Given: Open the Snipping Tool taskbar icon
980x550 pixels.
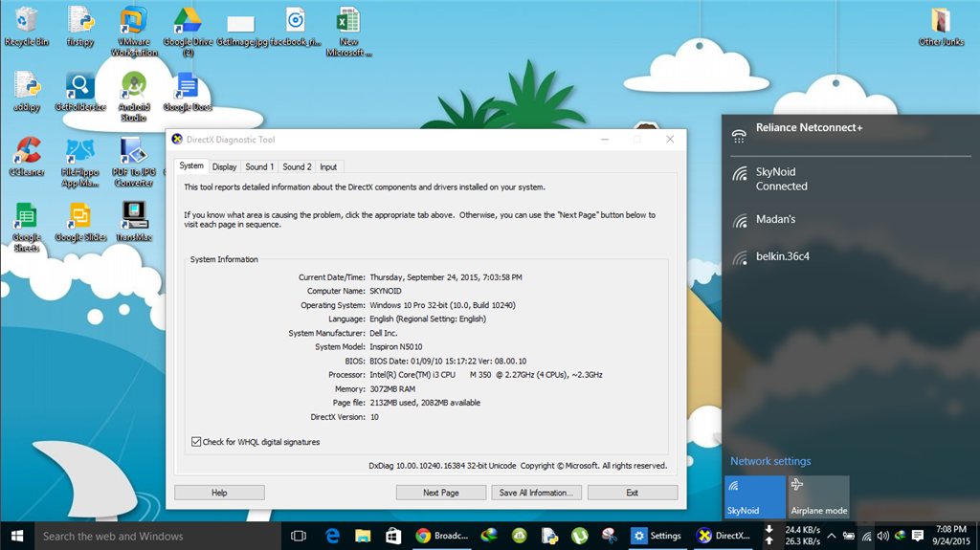Looking at the screenshot, I should click(x=610, y=536).
